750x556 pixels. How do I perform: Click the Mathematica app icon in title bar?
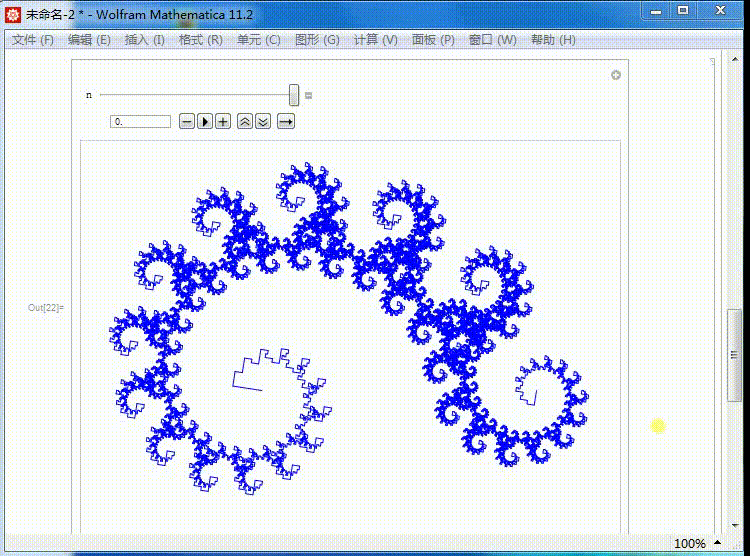(x=13, y=14)
